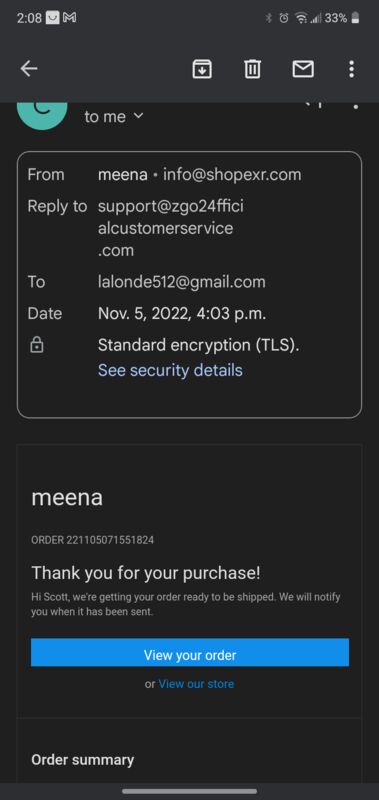Image resolution: width=379 pixels, height=800 pixels.
Task: Tap the sender's teal avatar circle
Action: click(42, 115)
